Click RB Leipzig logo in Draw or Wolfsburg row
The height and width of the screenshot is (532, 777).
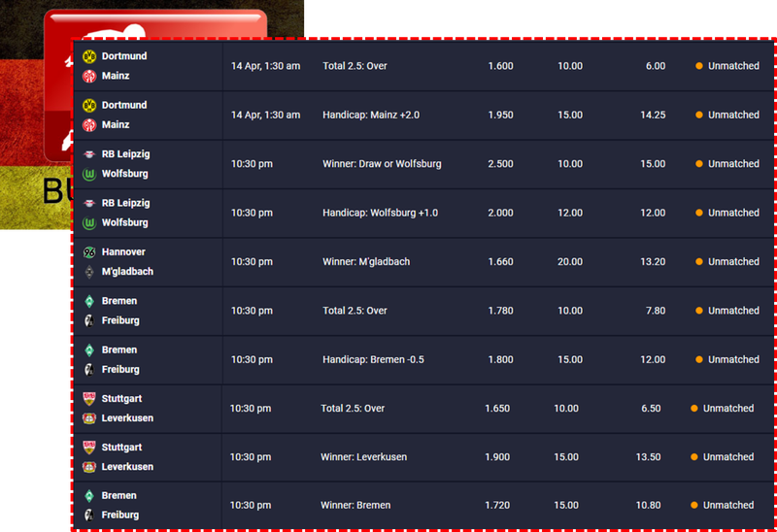89,154
